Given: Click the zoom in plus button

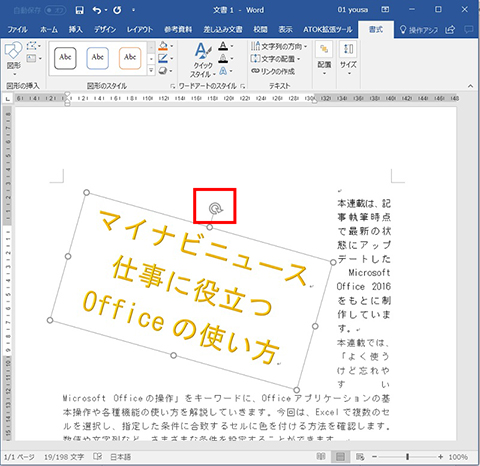Looking at the screenshot, I should tap(441, 457).
